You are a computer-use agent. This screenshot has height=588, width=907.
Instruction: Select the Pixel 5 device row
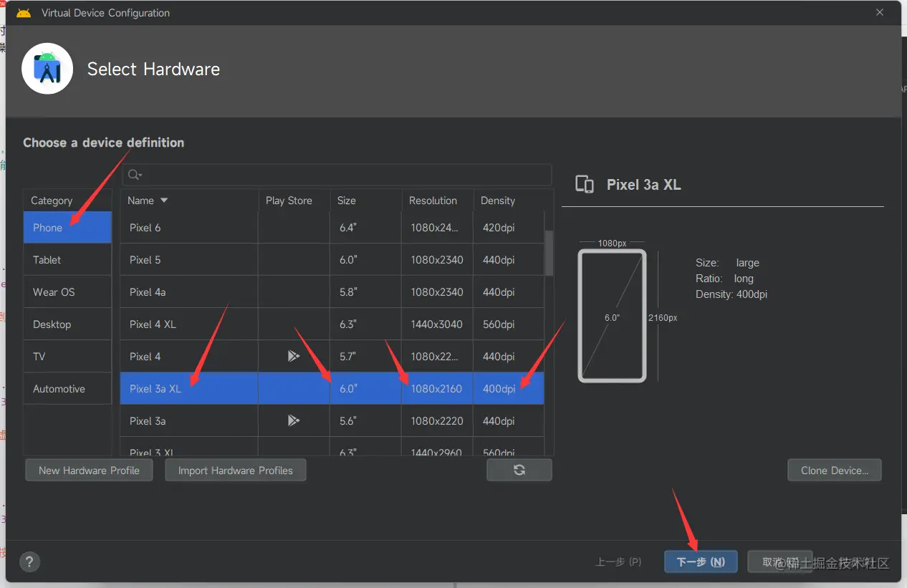332,259
